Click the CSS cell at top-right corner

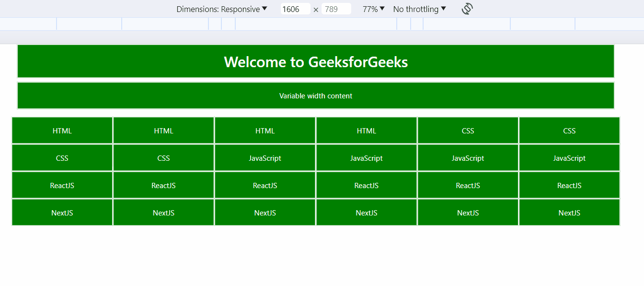tap(569, 130)
